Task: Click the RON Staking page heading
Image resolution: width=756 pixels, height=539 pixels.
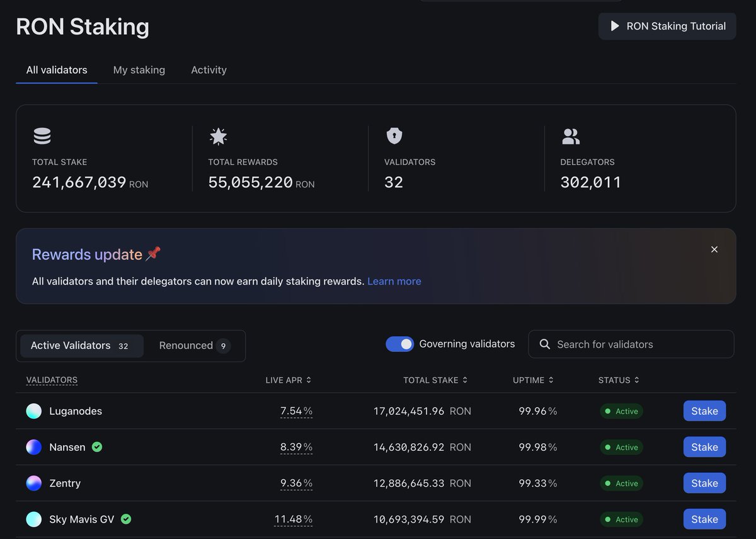Action: (x=83, y=26)
